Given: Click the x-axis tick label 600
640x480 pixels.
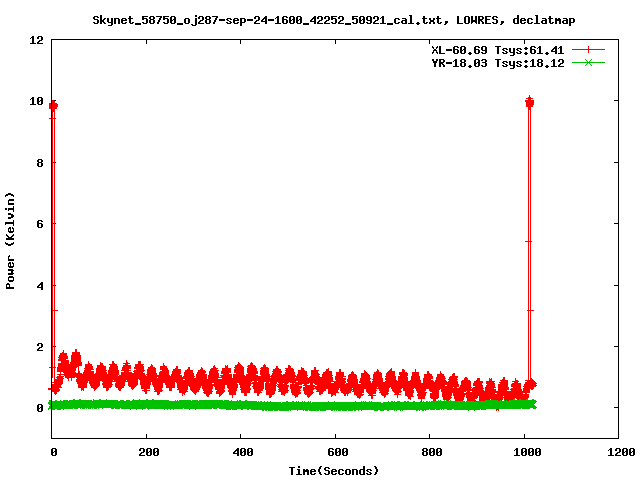Looking at the screenshot, I should [x=337, y=452].
